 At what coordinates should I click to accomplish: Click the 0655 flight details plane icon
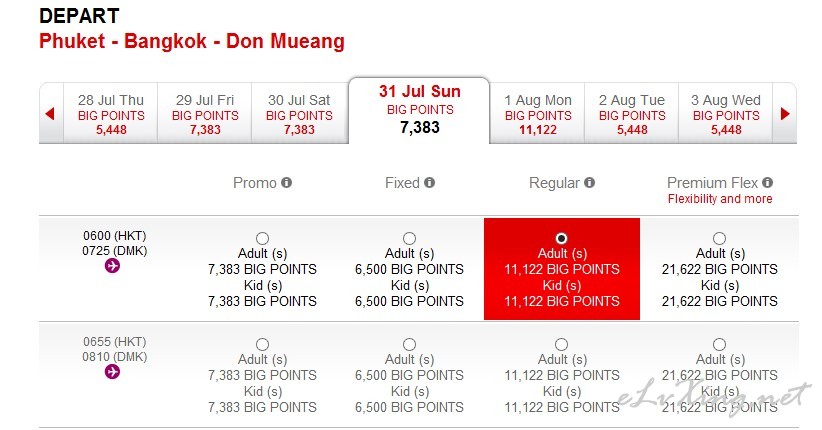point(112,372)
